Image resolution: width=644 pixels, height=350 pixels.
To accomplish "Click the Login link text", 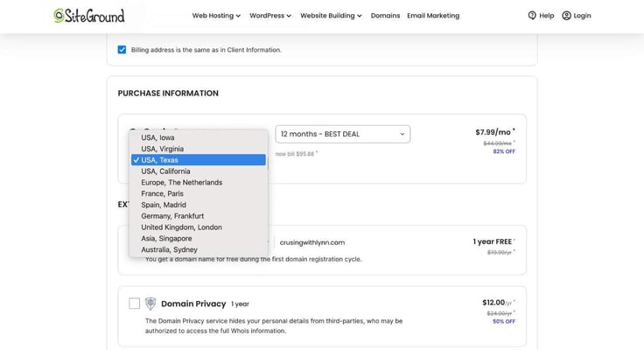I will pos(583,16).
